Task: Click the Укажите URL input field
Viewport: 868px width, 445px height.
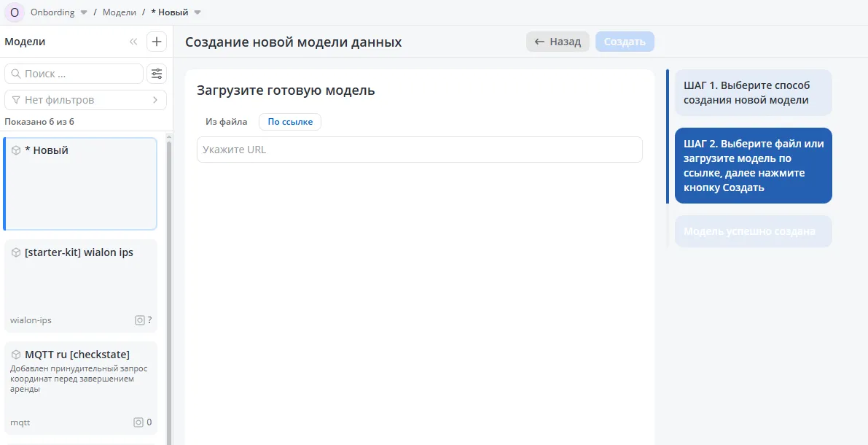Action: coord(420,150)
